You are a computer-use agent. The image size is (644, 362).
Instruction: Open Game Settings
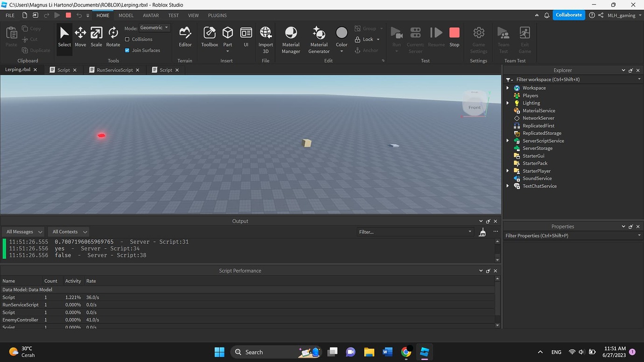pos(478,36)
